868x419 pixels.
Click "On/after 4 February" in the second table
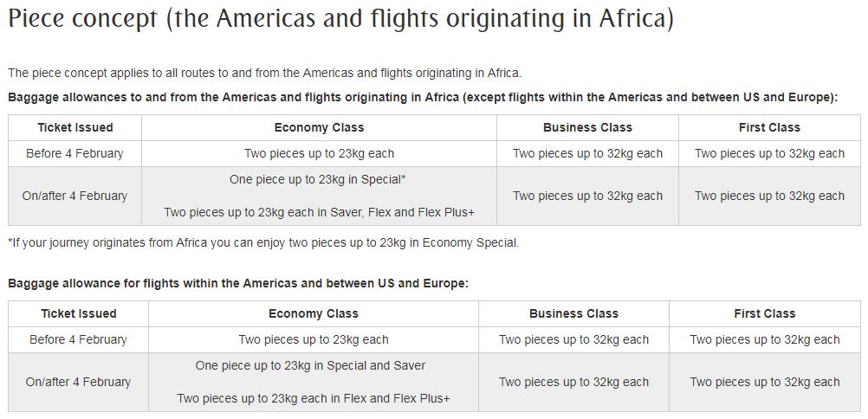click(78, 382)
